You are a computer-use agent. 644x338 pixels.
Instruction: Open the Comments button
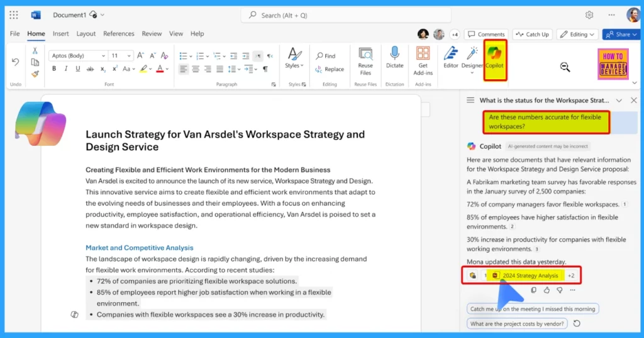click(486, 35)
